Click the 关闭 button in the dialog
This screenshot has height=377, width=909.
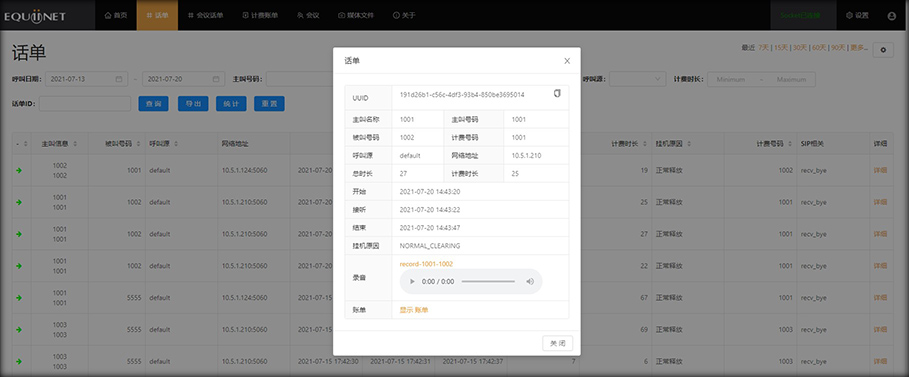pos(558,343)
